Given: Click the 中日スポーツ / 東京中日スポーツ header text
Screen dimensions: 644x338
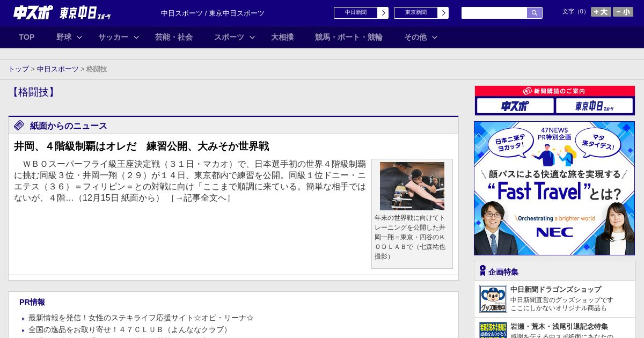Looking at the screenshot, I should click(213, 13).
